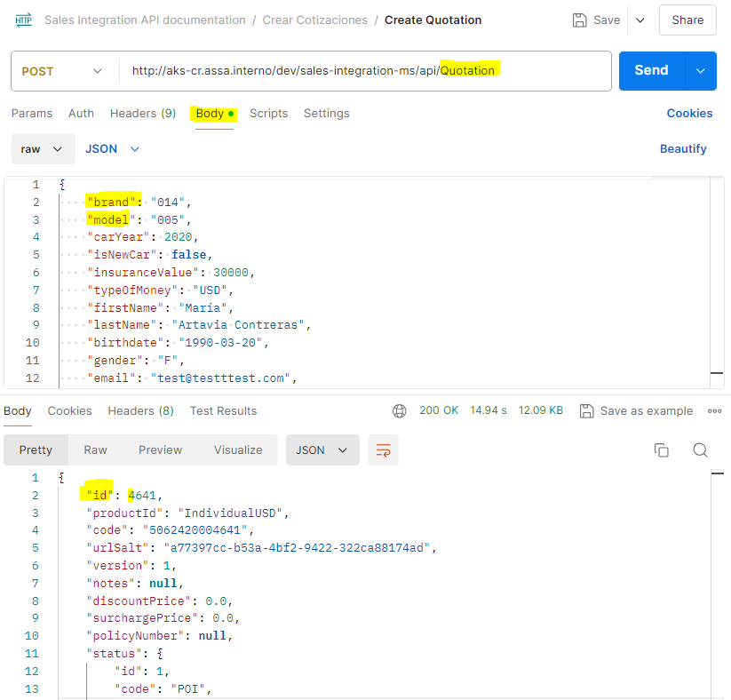The width and height of the screenshot is (731, 700).
Task: Click the "model" key in request body
Action: (111, 219)
